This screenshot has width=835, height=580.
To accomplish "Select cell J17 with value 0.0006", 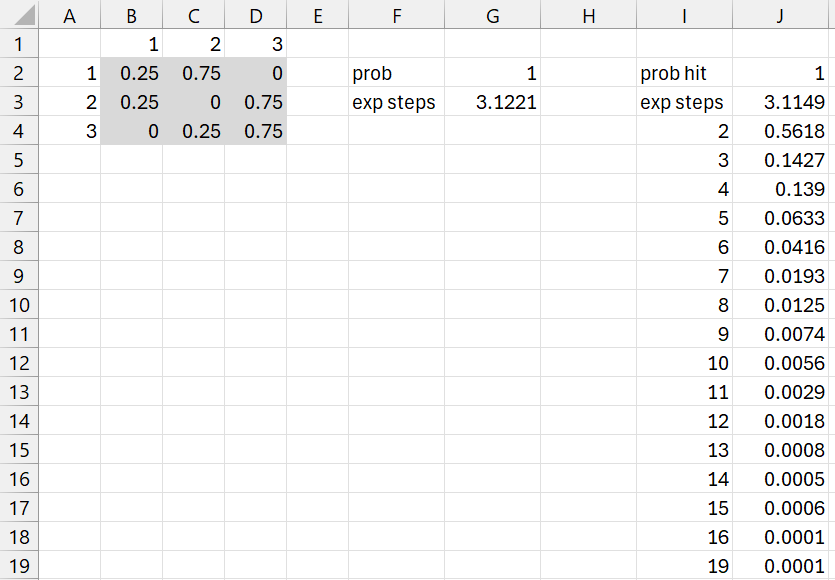I will pyautogui.click(x=780, y=508).
